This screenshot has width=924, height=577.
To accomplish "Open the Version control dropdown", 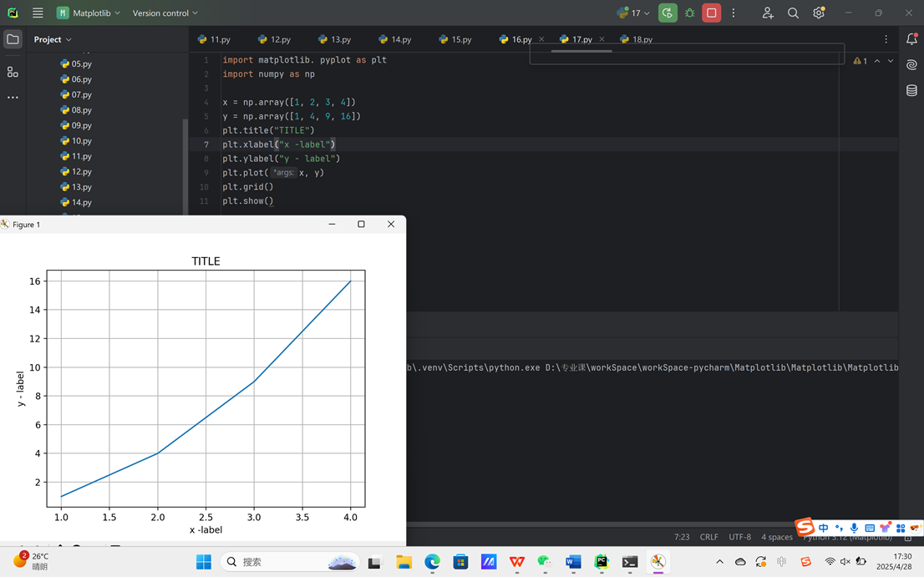I will [x=165, y=13].
